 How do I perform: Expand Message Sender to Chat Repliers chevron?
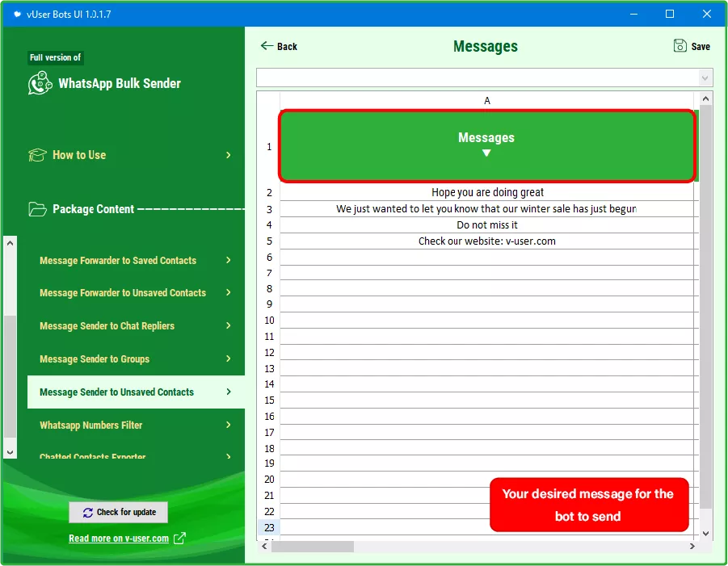pos(229,325)
